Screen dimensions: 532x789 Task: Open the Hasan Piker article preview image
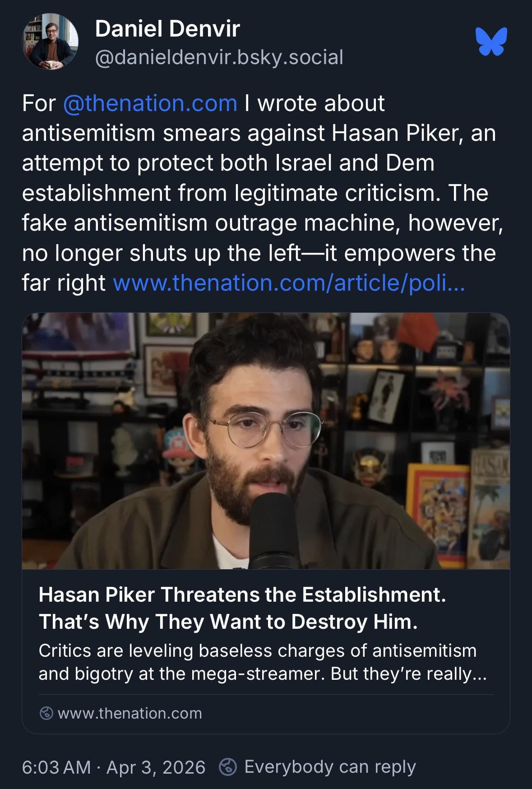(266, 441)
